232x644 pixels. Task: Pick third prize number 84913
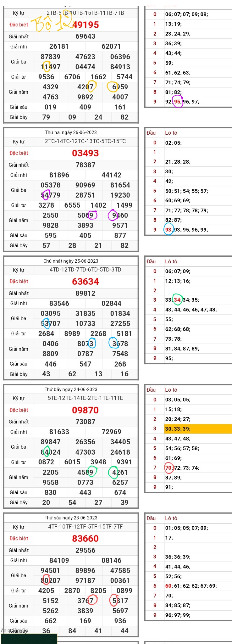point(120,67)
